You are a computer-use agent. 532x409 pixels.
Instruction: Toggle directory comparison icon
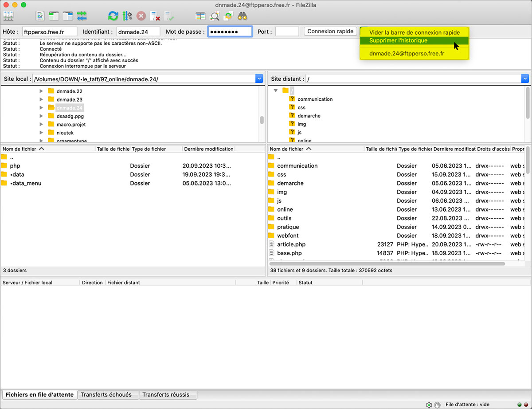[x=215, y=16]
